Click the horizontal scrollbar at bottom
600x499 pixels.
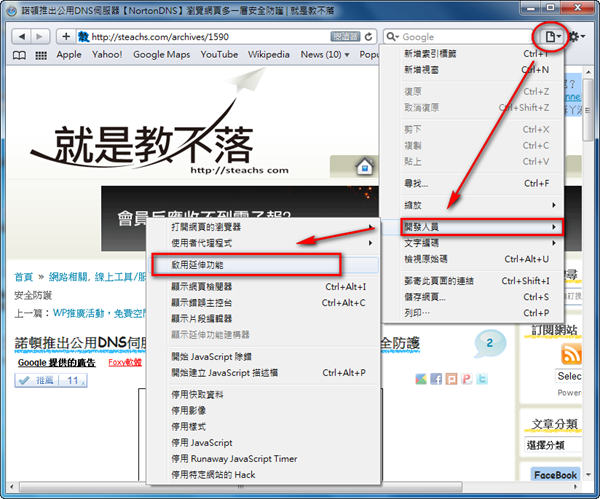[240, 487]
